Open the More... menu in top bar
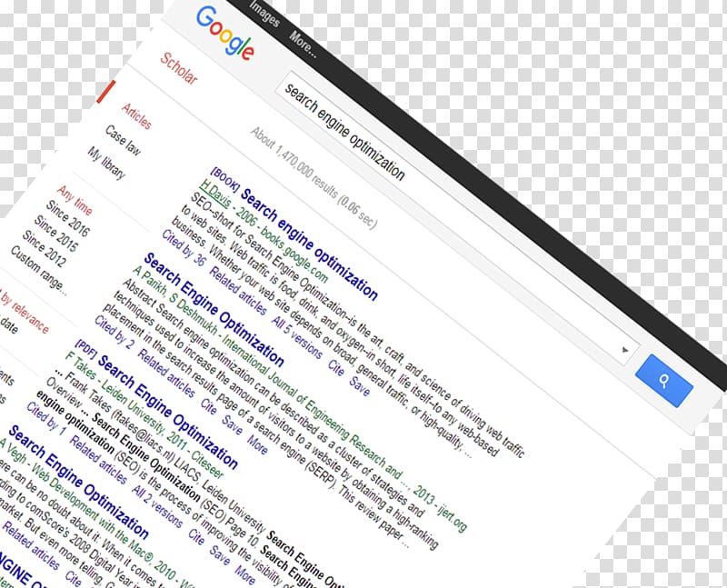This screenshot has height=588, width=727. pos(304,44)
